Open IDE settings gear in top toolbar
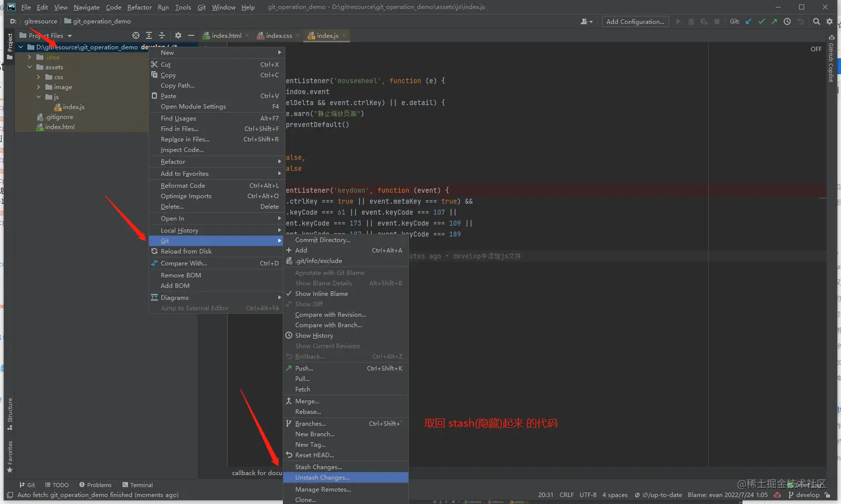The height and width of the screenshot is (504, 841). (829, 22)
